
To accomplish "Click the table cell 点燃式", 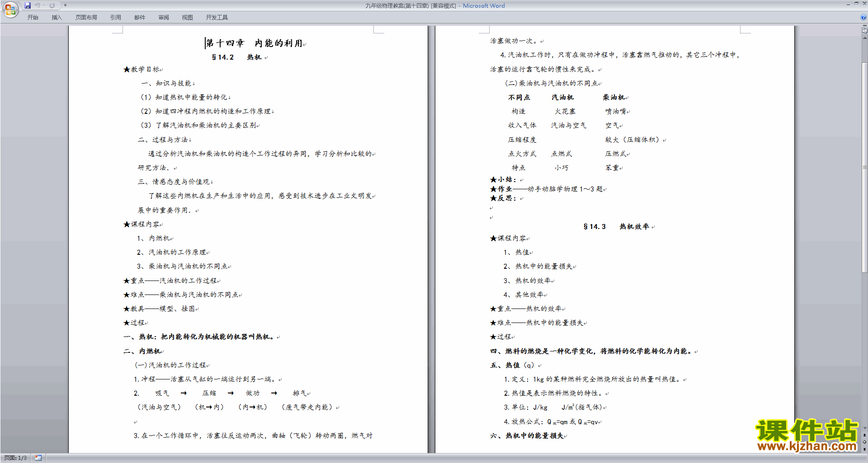I will [x=561, y=154].
